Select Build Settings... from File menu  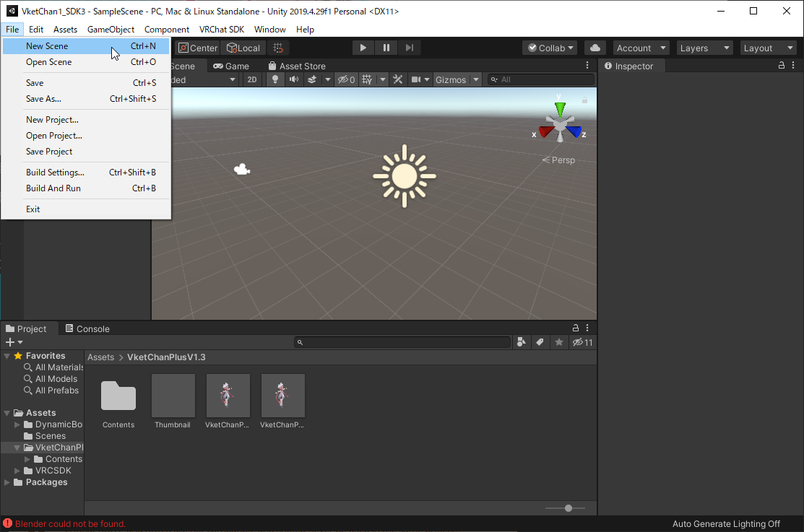coord(55,173)
